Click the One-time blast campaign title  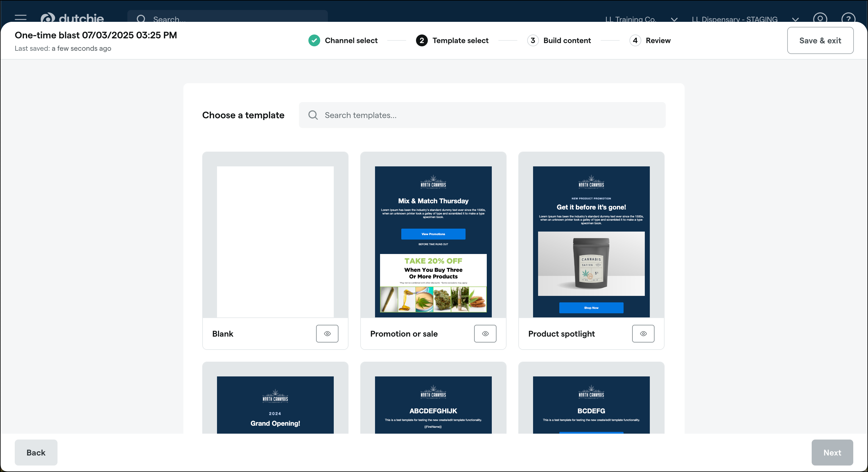coord(96,35)
